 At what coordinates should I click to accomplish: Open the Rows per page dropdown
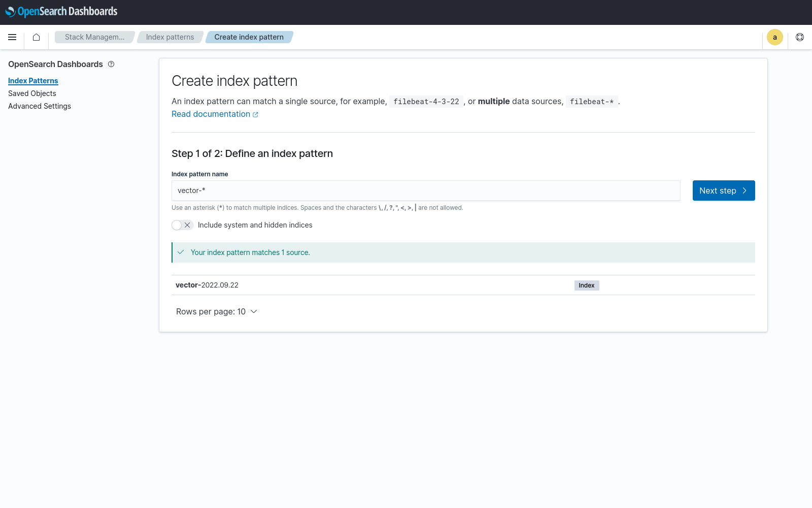click(x=217, y=311)
